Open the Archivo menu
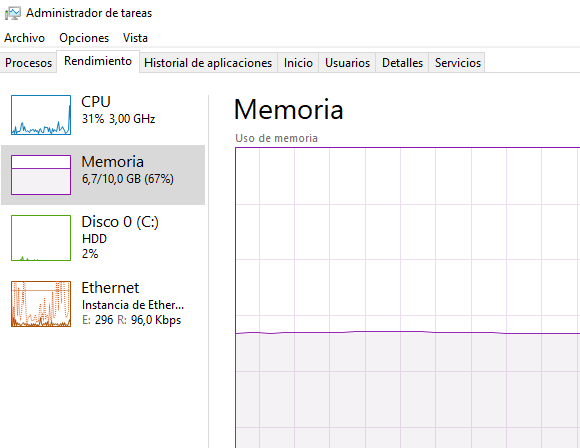Image resolution: width=580 pixels, height=448 pixels. (24, 38)
